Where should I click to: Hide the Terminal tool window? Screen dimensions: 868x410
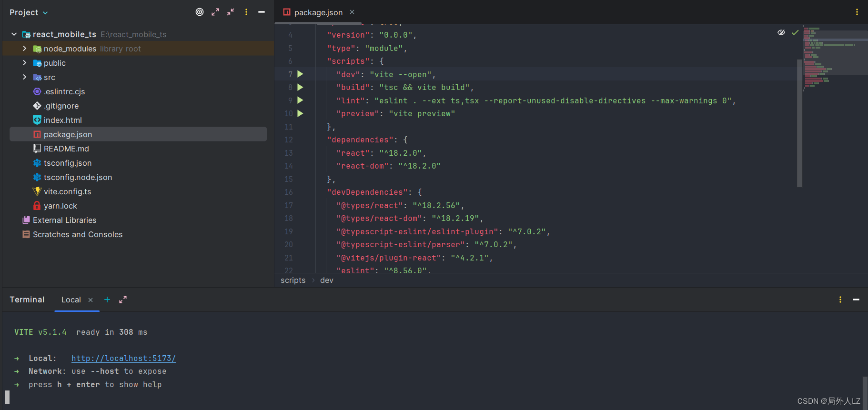point(856,300)
